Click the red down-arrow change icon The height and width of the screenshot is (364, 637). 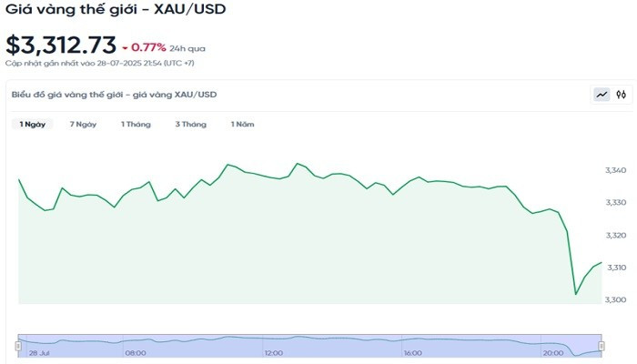click(x=125, y=45)
